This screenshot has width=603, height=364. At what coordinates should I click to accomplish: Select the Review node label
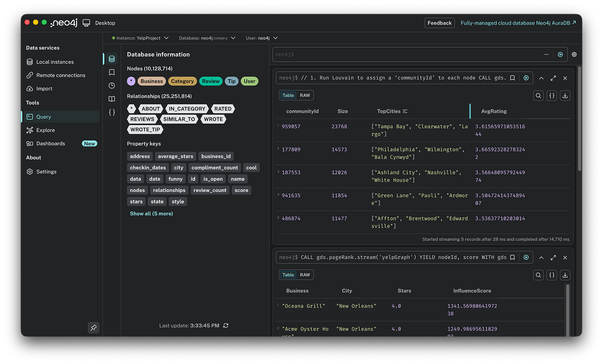(x=211, y=81)
